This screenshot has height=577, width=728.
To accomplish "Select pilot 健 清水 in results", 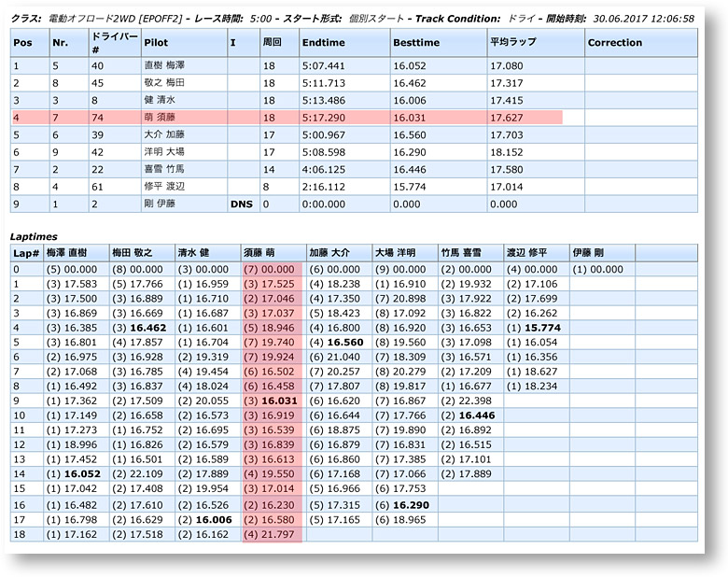I will click(x=160, y=100).
